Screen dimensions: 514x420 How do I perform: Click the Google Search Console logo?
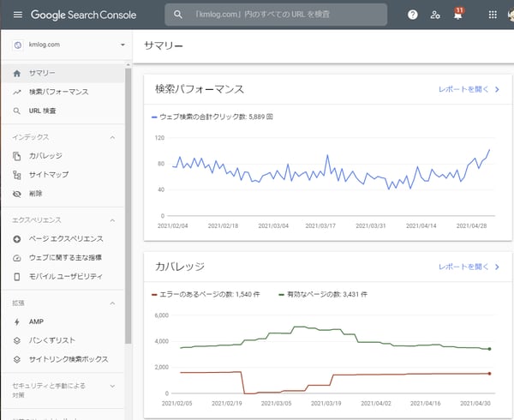point(83,15)
